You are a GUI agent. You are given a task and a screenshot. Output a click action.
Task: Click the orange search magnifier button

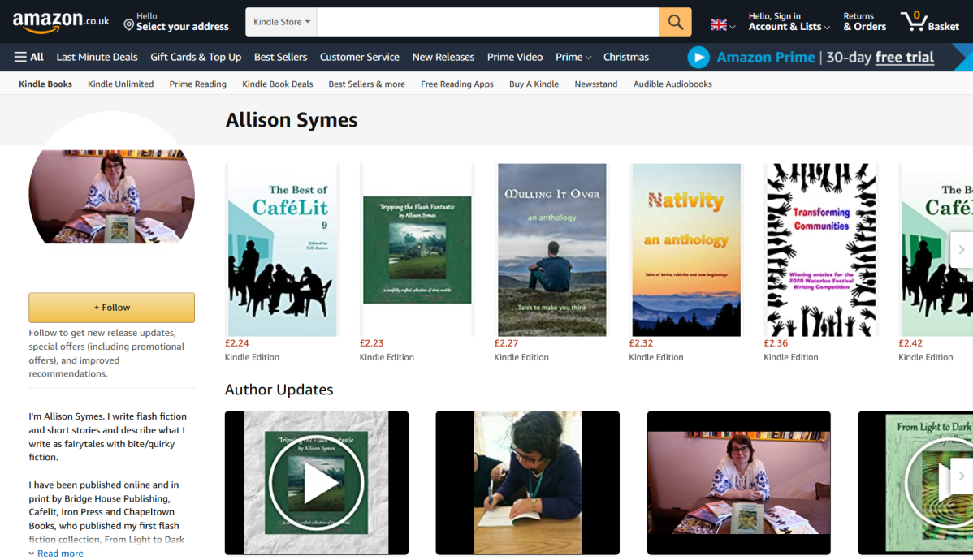coord(675,22)
